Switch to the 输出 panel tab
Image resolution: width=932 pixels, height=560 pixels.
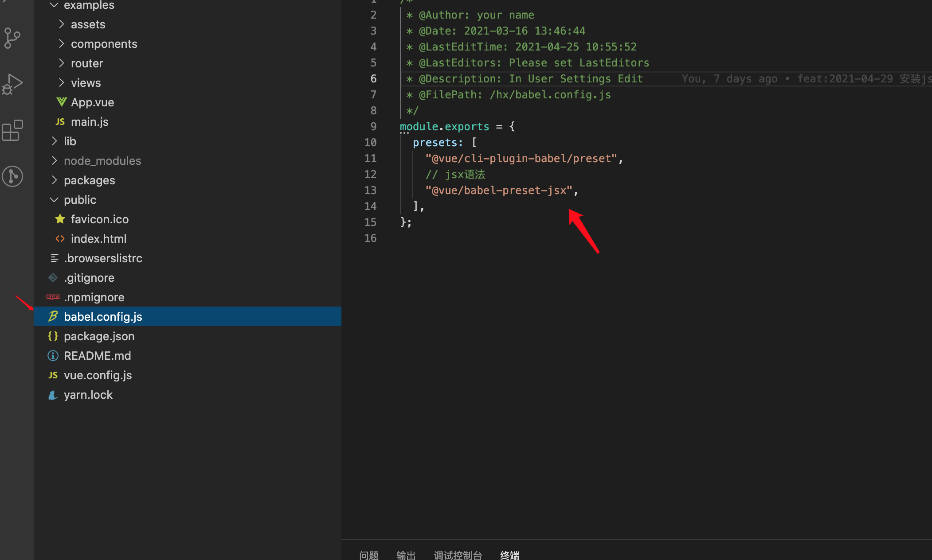pyautogui.click(x=406, y=555)
